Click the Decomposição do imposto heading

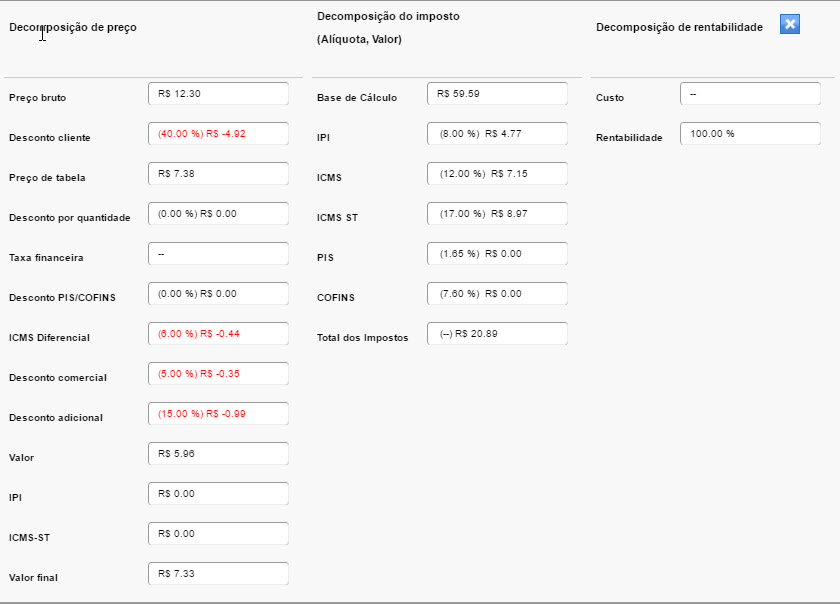coord(388,17)
